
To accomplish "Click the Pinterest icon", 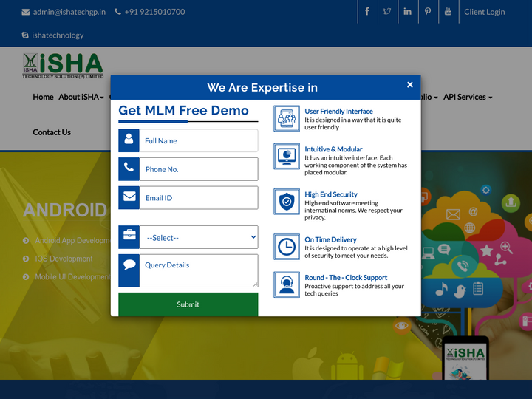I will [x=428, y=12].
